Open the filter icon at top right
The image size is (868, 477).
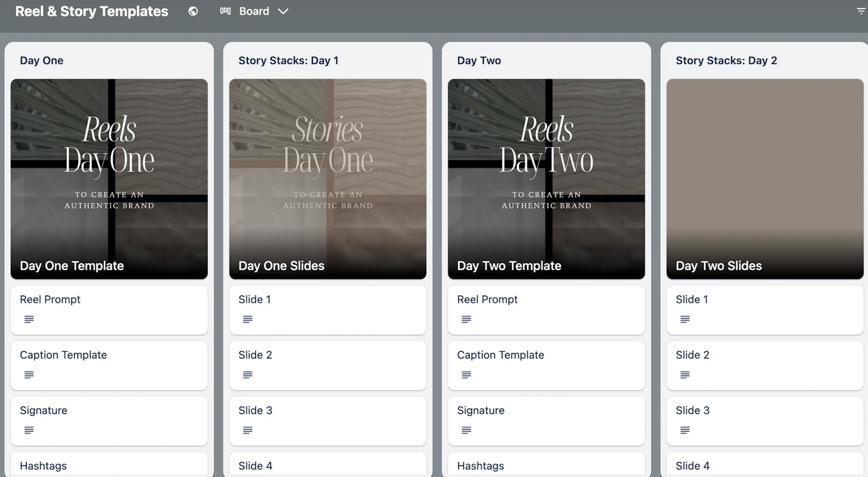pyautogui.click(x=861, y=11)
